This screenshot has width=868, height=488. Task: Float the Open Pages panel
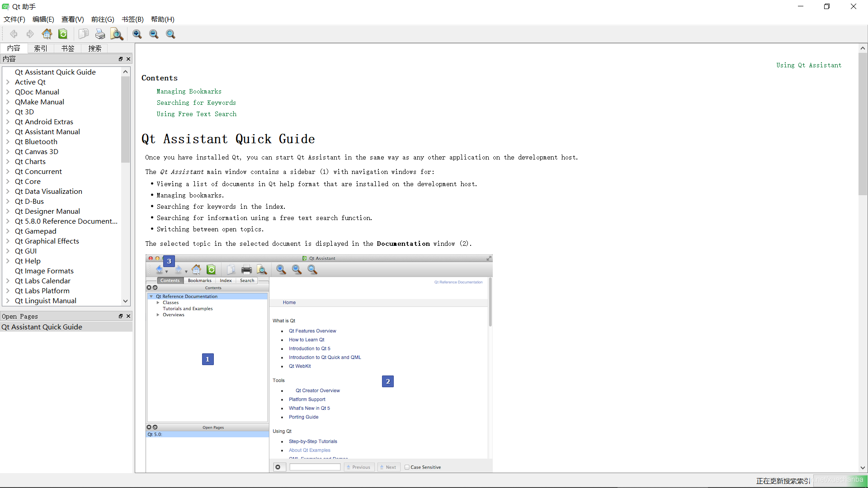point(121,316)
